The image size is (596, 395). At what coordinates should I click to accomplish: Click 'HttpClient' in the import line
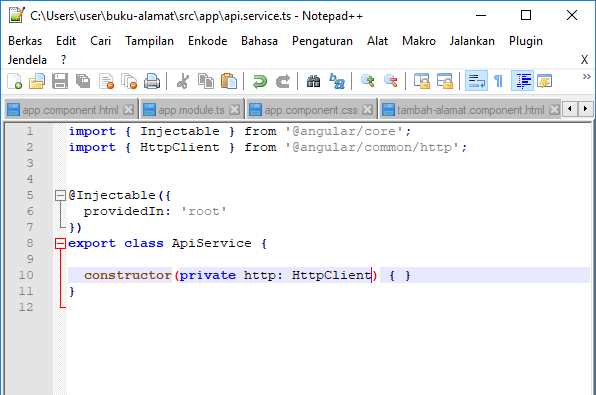tap(179, 147)
